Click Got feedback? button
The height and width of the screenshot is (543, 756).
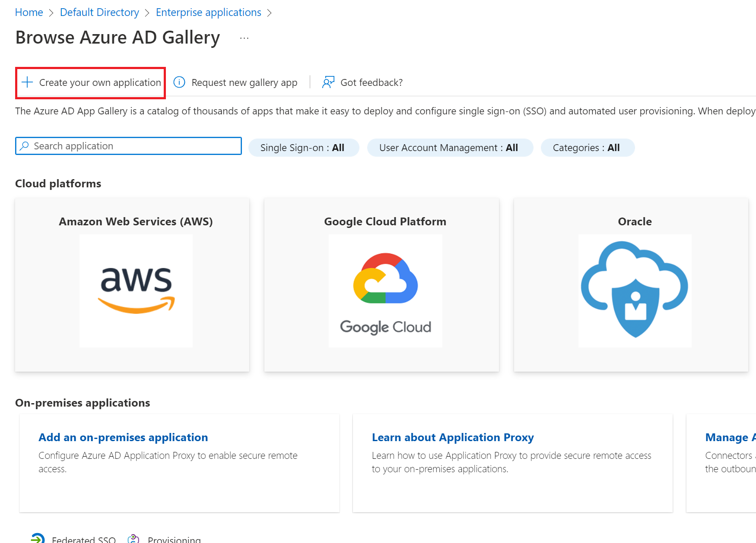point(362,82)
